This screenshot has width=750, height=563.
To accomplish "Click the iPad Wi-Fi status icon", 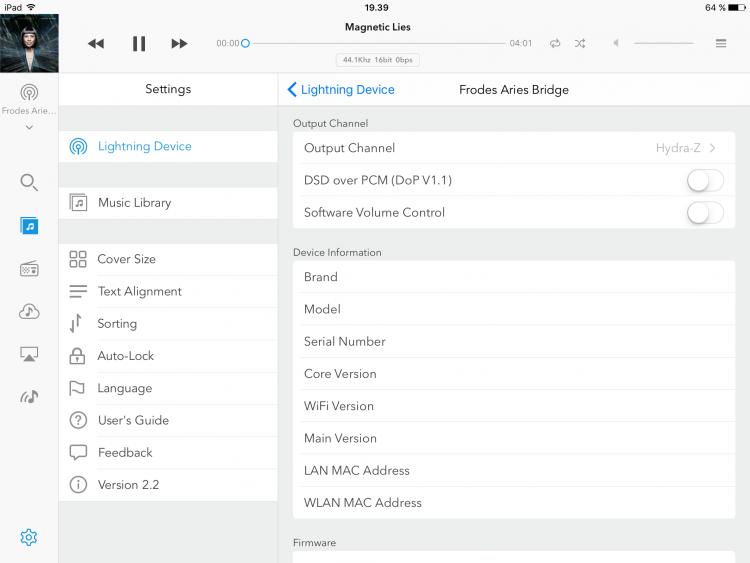I will 31,7.
